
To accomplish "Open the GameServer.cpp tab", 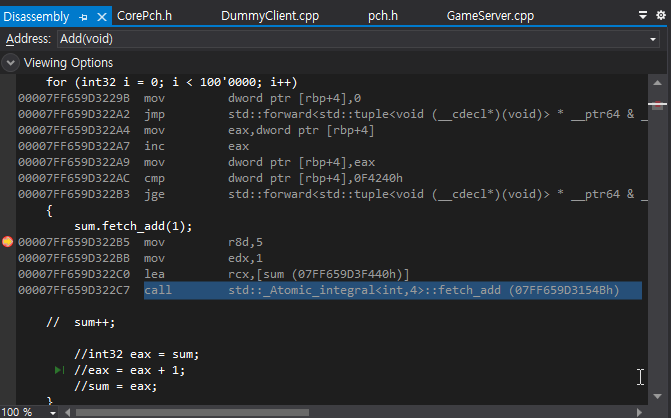I will [x=490, y=16].
